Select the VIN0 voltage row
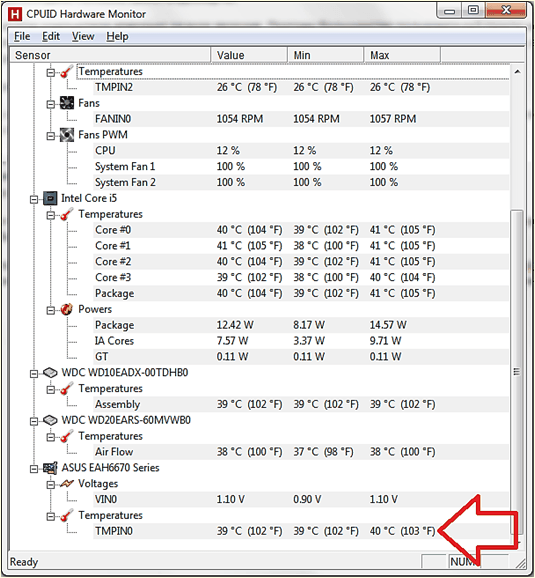The image size is (535, 578). [x=301, y=499]
